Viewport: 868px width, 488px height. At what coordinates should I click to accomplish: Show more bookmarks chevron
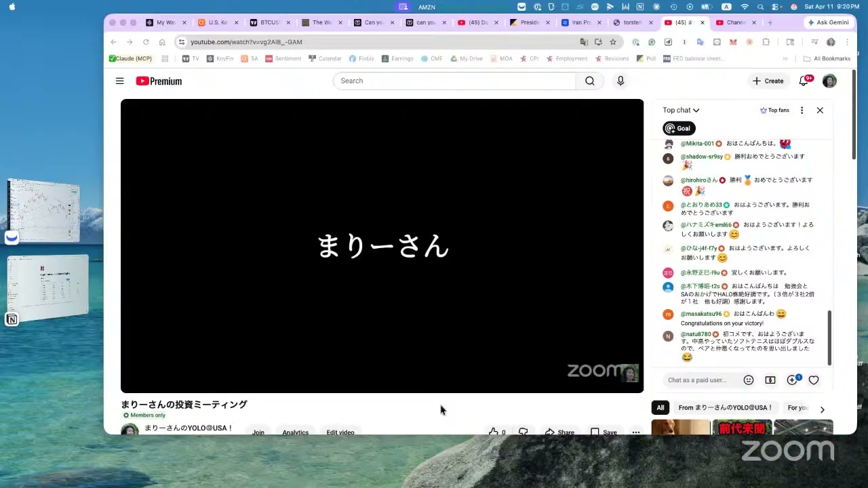pos(785,59)
